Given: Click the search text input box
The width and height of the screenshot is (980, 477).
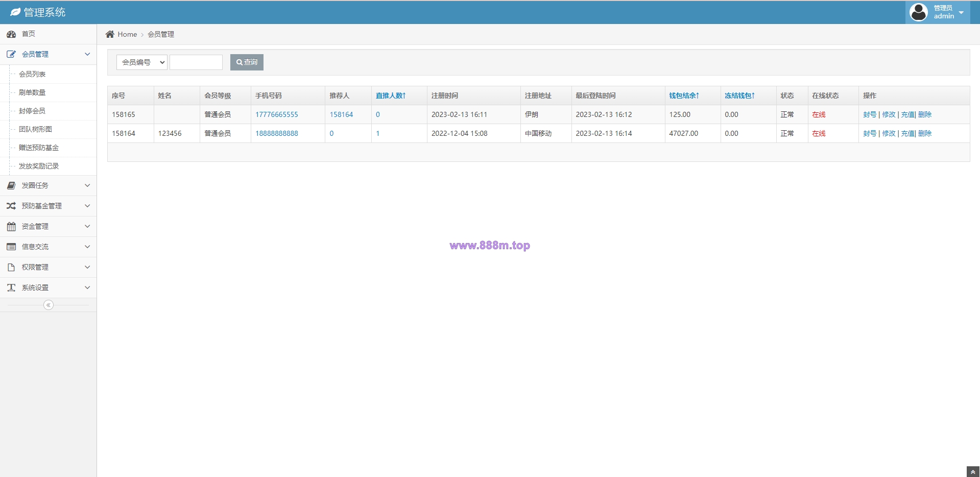Looking at the screenshot, I should pos(196,62).
